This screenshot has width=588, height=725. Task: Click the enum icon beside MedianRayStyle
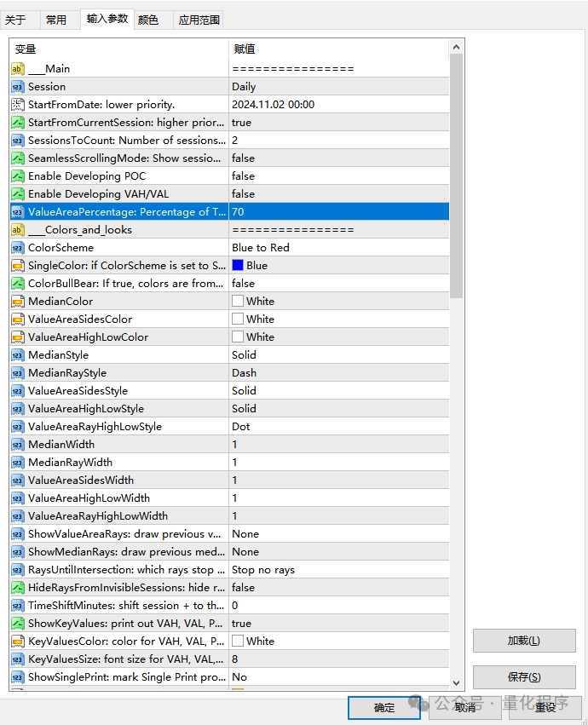pyautogui.click(x=18, y=373)
